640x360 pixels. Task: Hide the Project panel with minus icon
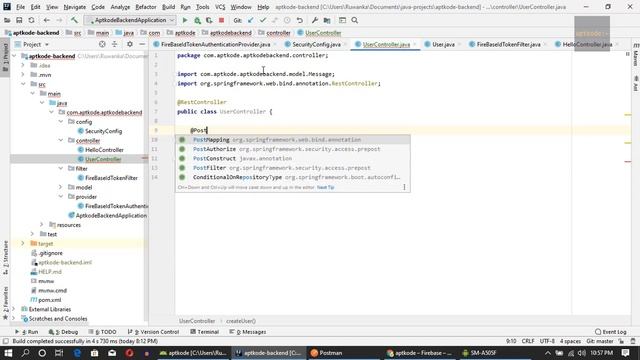click(x=142, y=44)
